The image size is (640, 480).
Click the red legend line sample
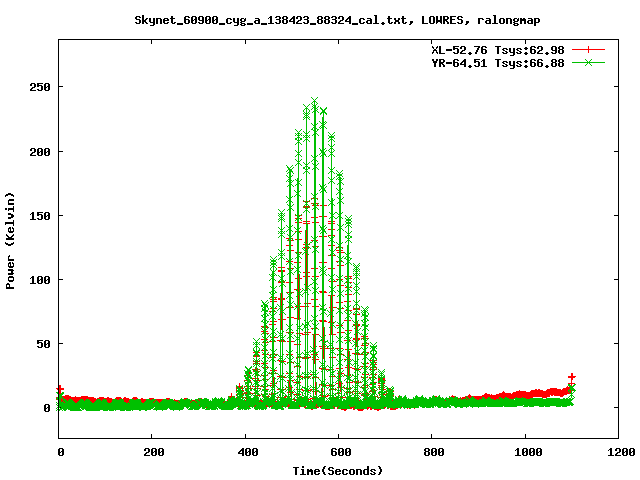click(588, 50)
